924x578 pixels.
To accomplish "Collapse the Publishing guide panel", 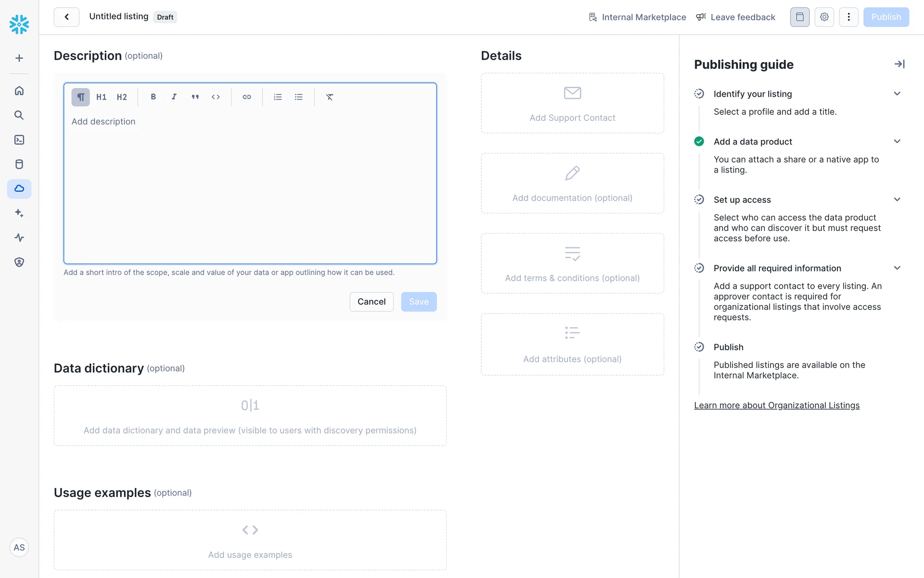I will (x=899, y=64).
